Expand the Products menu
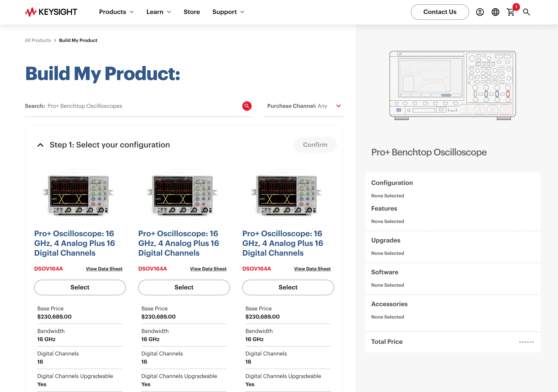 116,12
